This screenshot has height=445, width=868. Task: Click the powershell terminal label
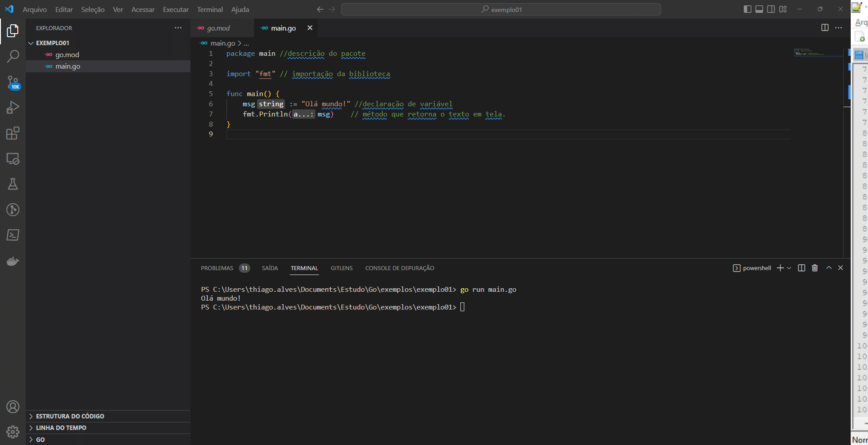[757, 268]
